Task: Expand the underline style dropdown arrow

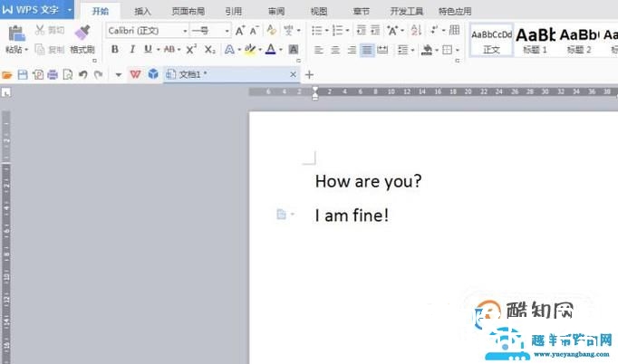Action: (157, 50)
